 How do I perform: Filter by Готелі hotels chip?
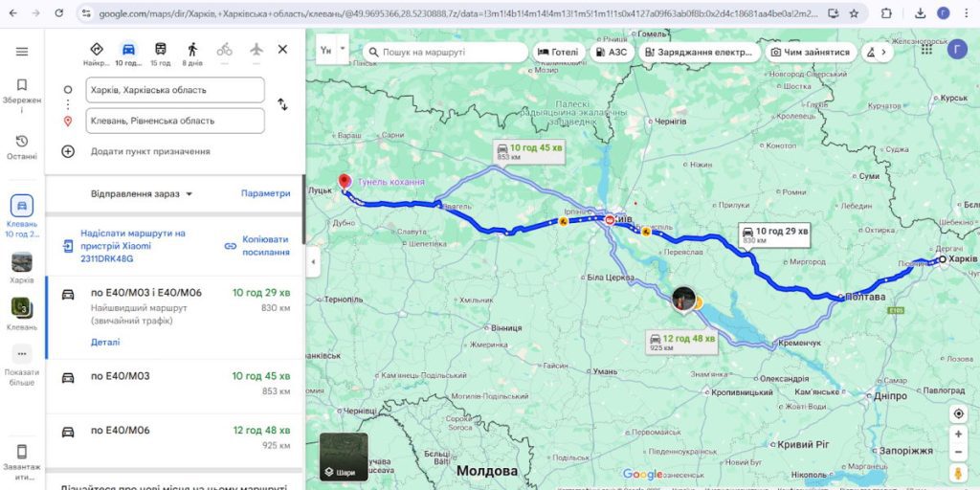coord(559,53)
